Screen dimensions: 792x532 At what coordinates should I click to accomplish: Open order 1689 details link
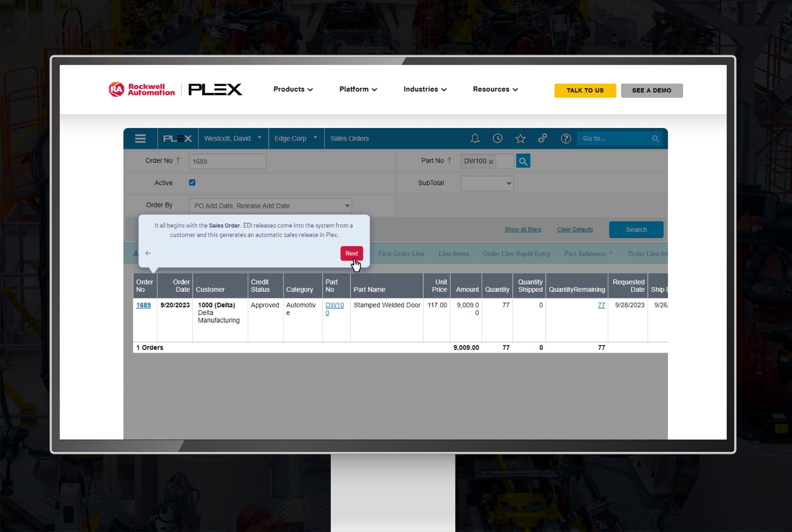click(x=143, y=305)
